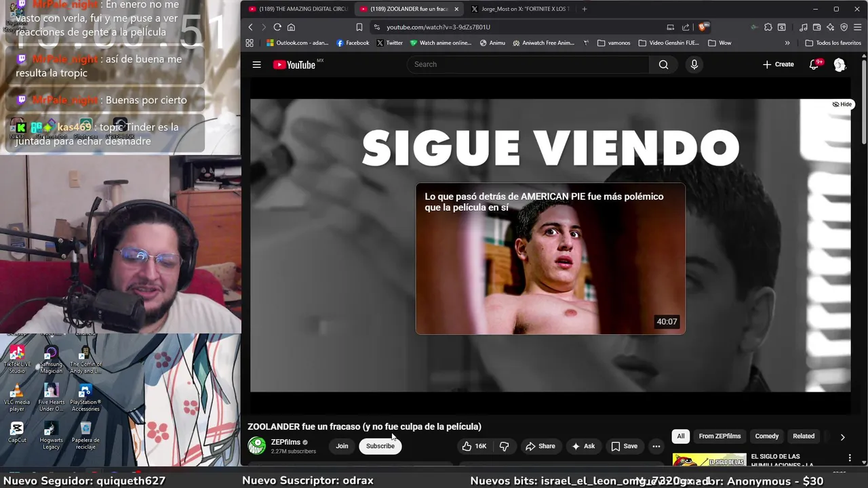Screen dimensions: 868x488
Task: Go to YouTube home via logo
Action: (x=295, y=64)
